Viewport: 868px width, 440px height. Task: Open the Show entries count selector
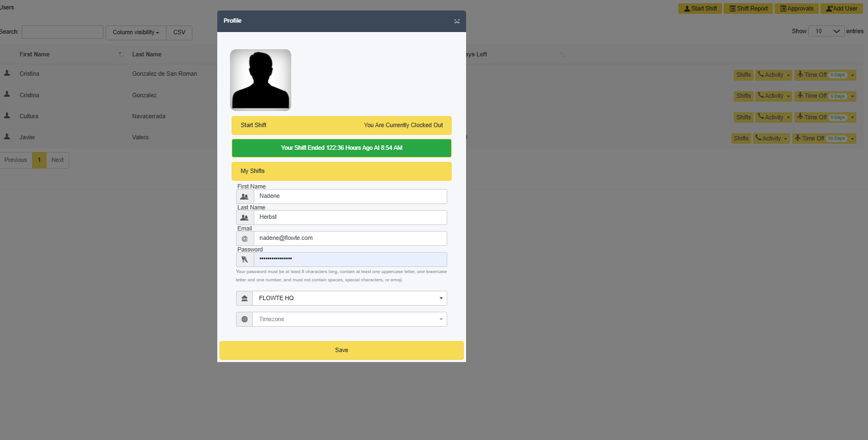pyautogui.click(x=826, y=32)
